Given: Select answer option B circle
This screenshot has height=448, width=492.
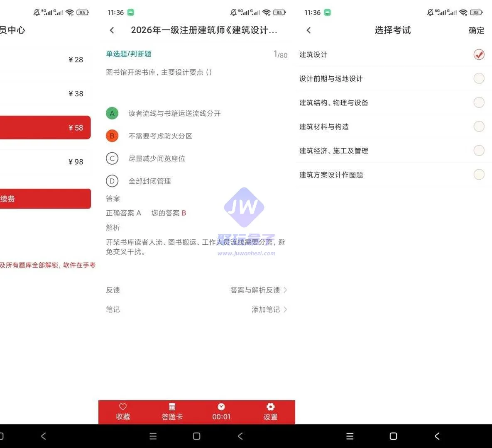Looking at the screenshot, I should [x=112, y=136].
